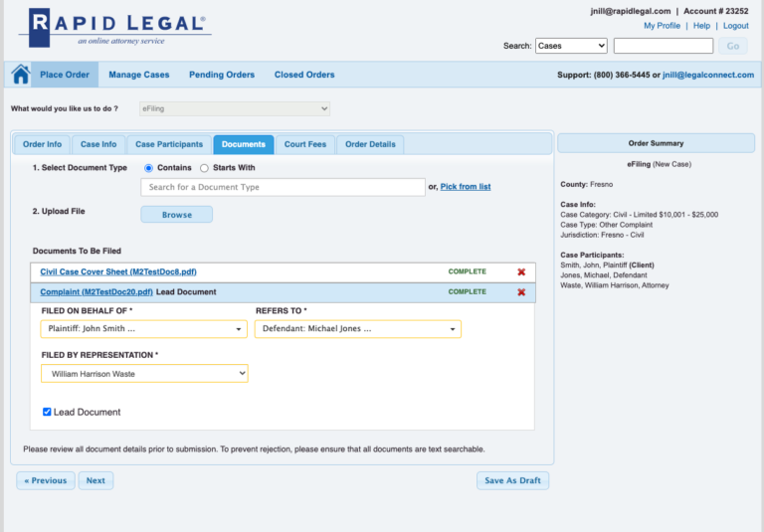
Task: Select the Documents tab
Action: coord(244,144)
